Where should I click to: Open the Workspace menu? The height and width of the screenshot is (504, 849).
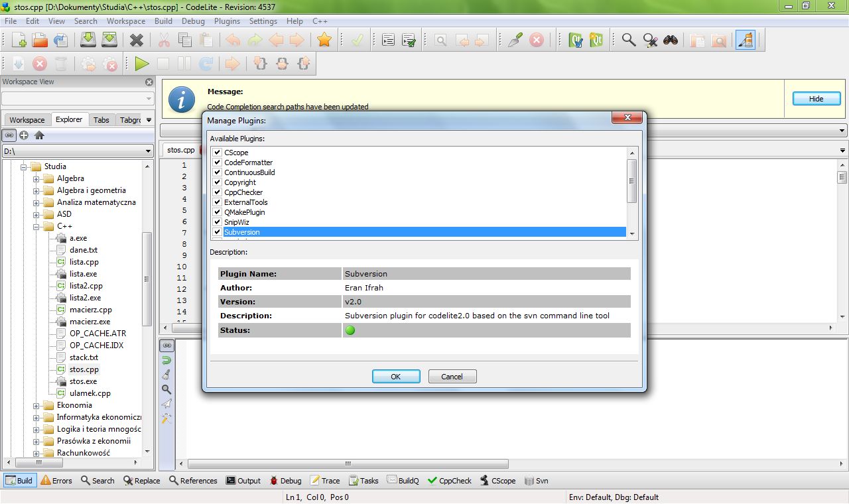125,21
